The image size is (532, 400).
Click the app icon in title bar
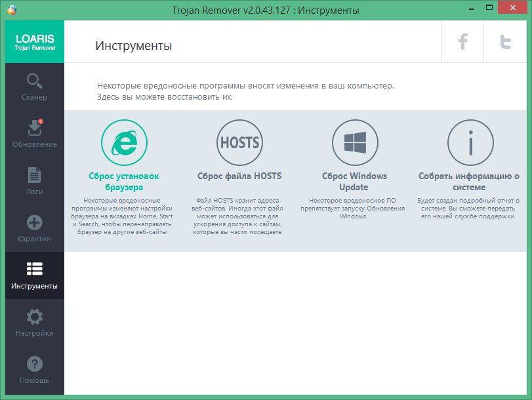coord(12,10)
